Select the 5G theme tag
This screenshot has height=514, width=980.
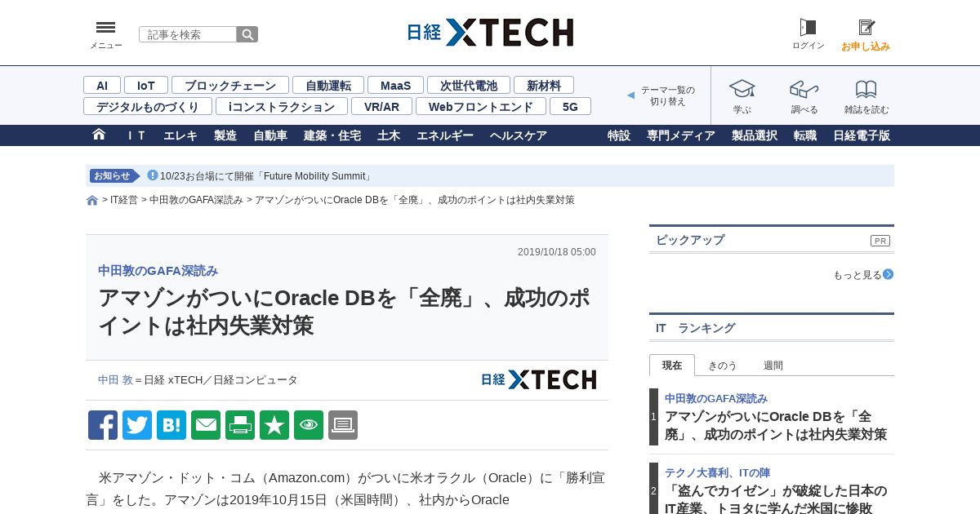(x=570, y=106)
